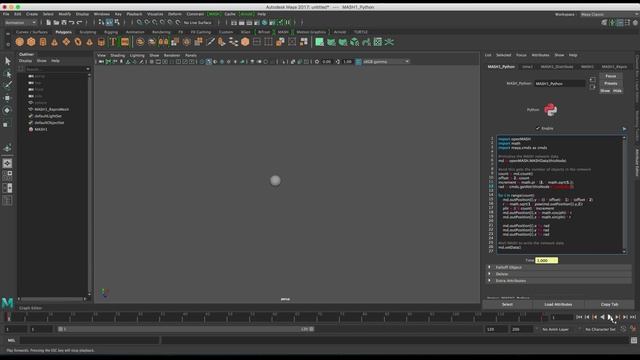The width and height of the screenshot is (640, 360).
Task: Activate the Scale tool in the toolbox
Action: tap(7, 124)
